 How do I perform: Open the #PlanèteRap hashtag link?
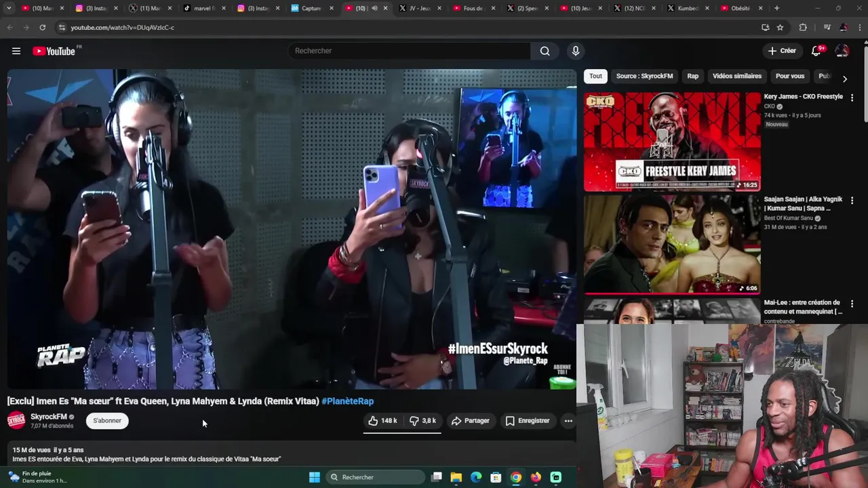click(347, 401)
